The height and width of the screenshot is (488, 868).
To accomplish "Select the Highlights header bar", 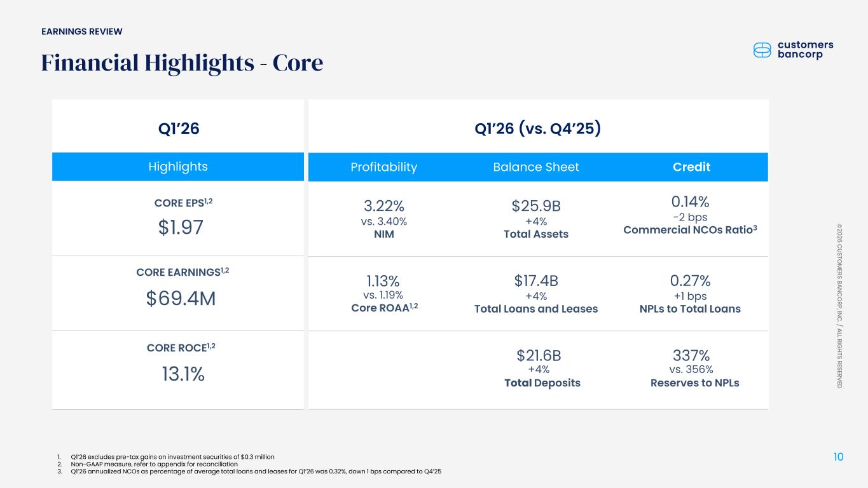I will [x=178, y=167].
